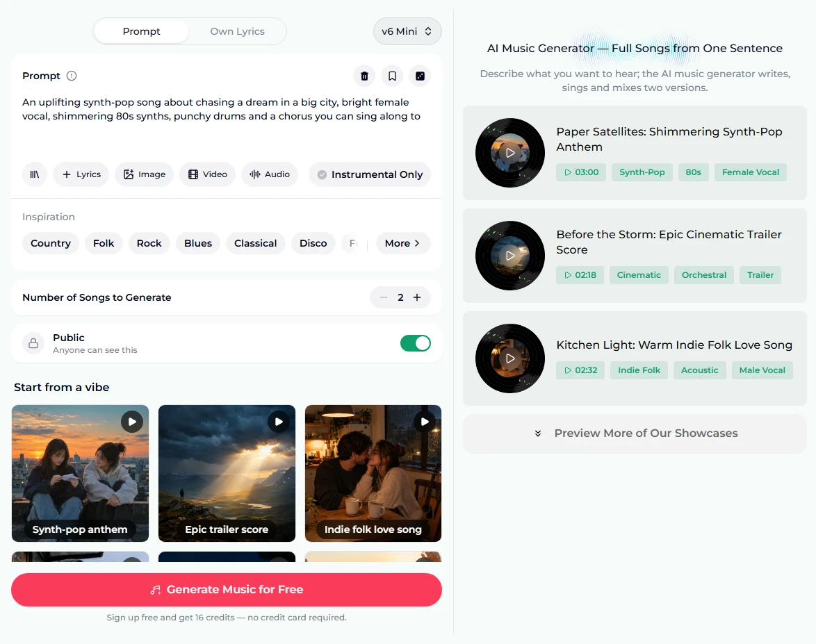Click the Synth-Pop tag chip
The height and width of the screenshot is (644, 816).
pos(642,172)
